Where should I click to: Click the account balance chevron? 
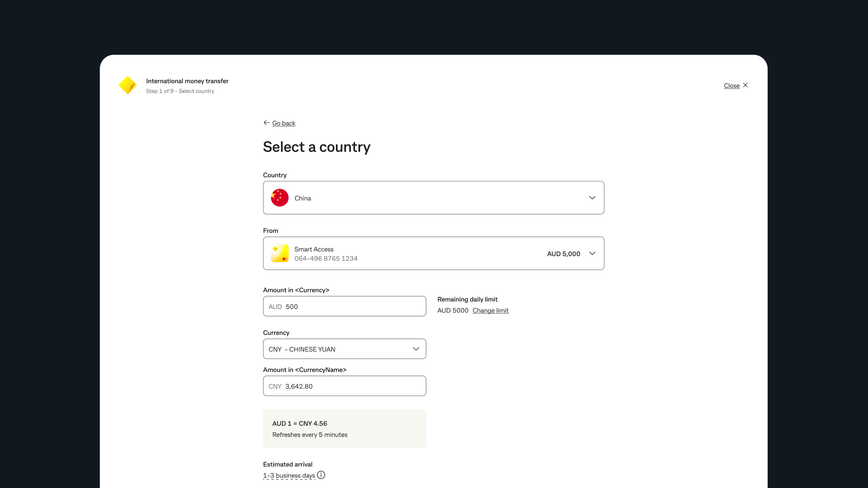click(x=592, y=253)
